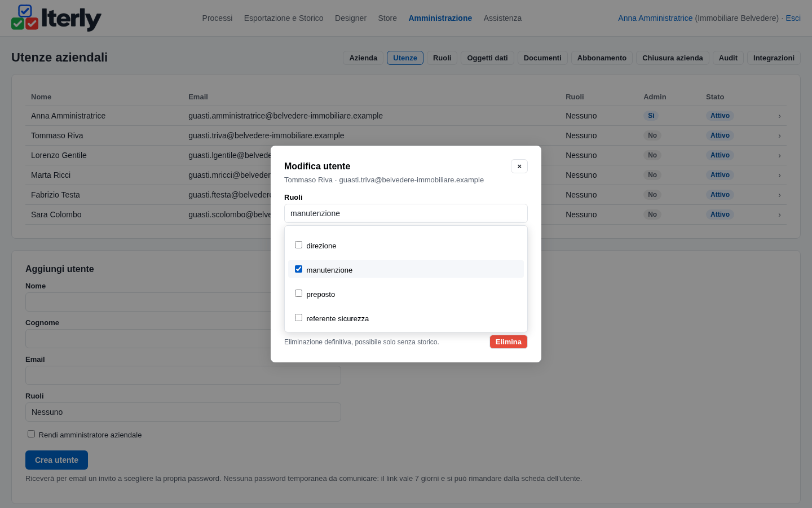
Task: Click the Email field in Aggiungi utente
Action: (183, 375)
